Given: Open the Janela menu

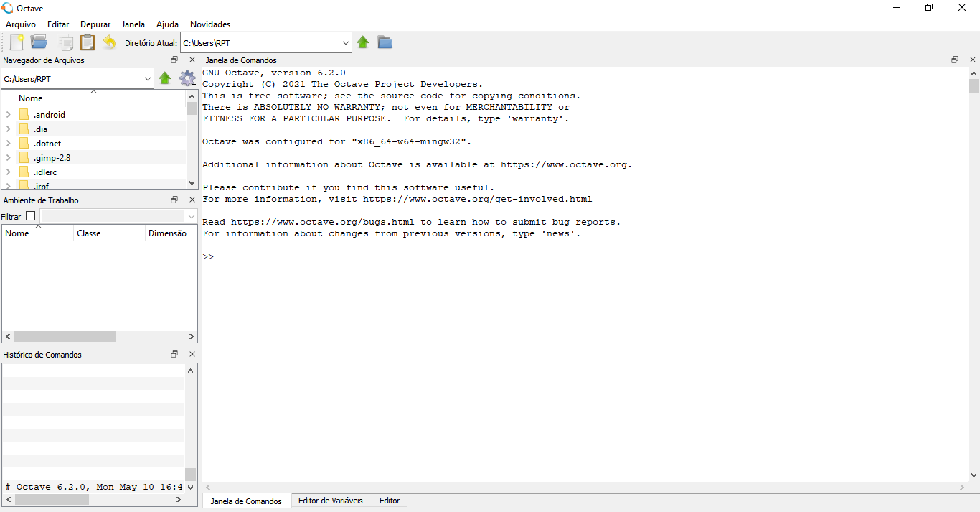Looking at the screenshot, I should click(133, 24).
